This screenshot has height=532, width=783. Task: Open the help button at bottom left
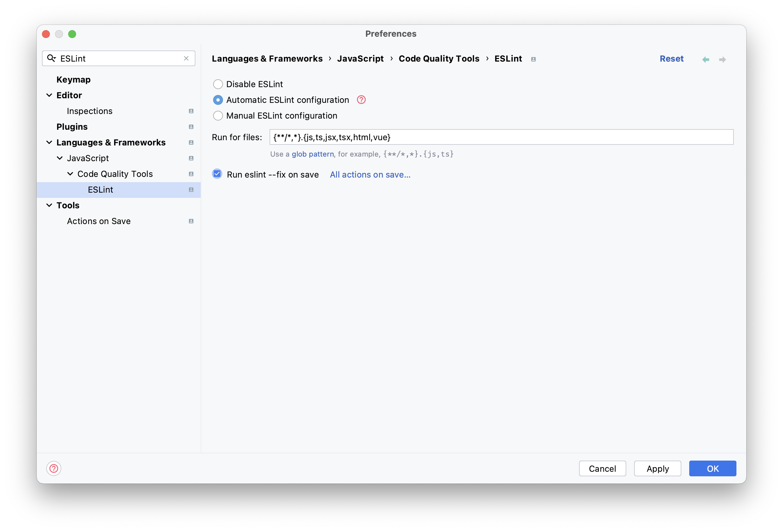(53, 468)
